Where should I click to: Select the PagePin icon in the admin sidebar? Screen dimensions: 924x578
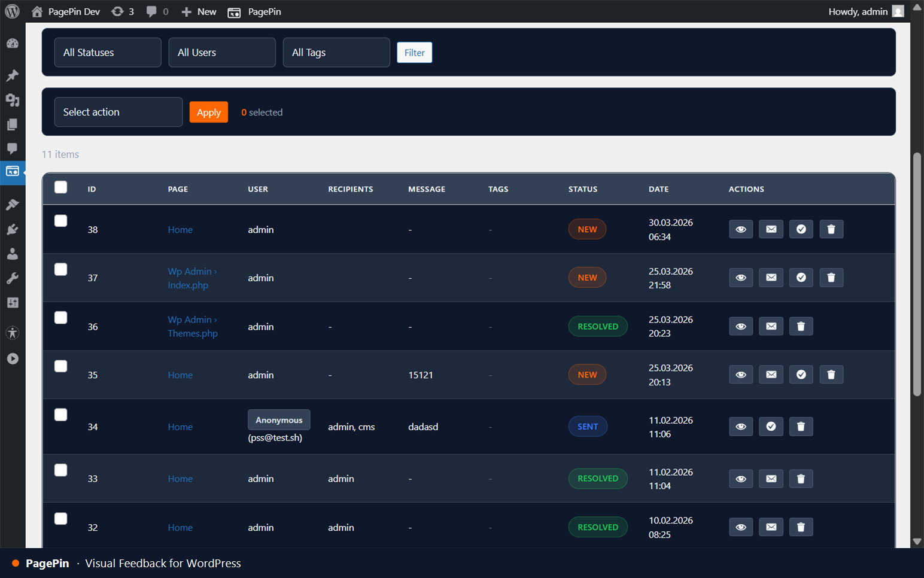pyautogui.click(x=13, y=172)
